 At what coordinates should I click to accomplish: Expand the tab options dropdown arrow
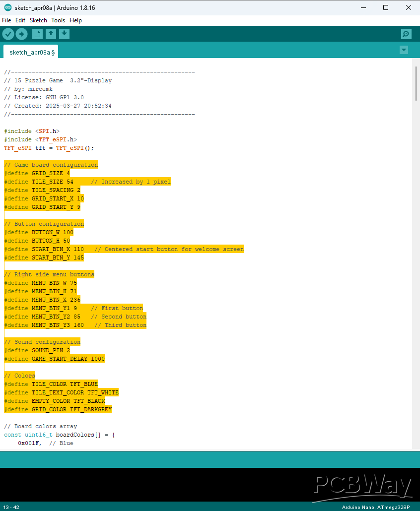click(x=404, y=50)
